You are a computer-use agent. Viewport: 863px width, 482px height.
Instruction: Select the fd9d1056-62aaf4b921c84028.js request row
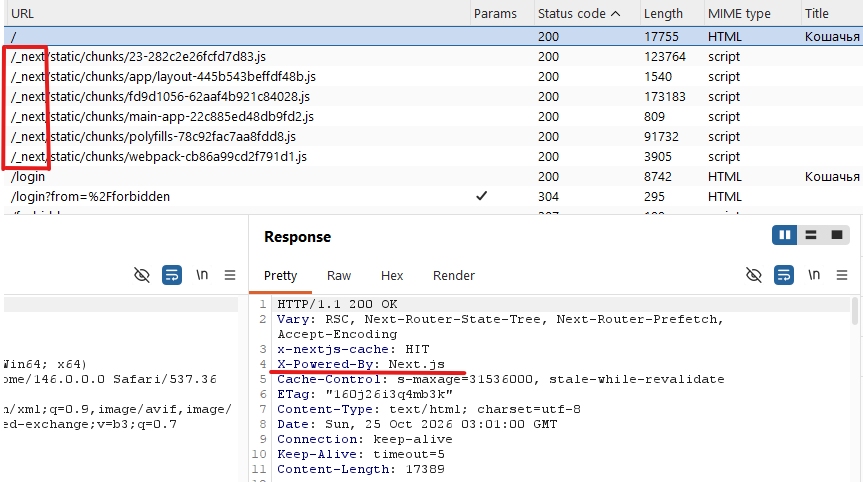click(x=433, y=96)
